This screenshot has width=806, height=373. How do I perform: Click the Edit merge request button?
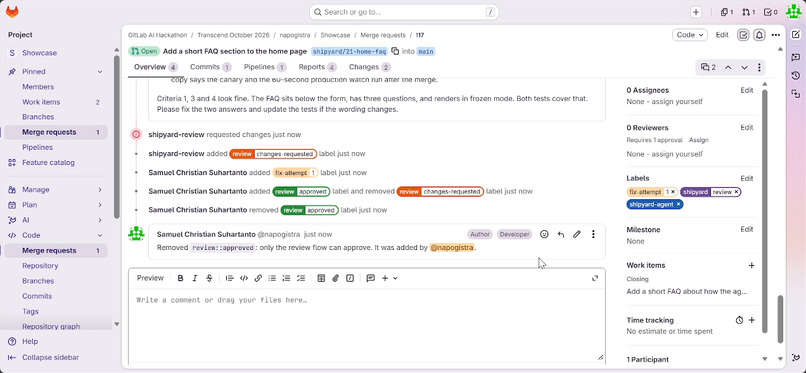pyautogui.click(x=722, y=35)
